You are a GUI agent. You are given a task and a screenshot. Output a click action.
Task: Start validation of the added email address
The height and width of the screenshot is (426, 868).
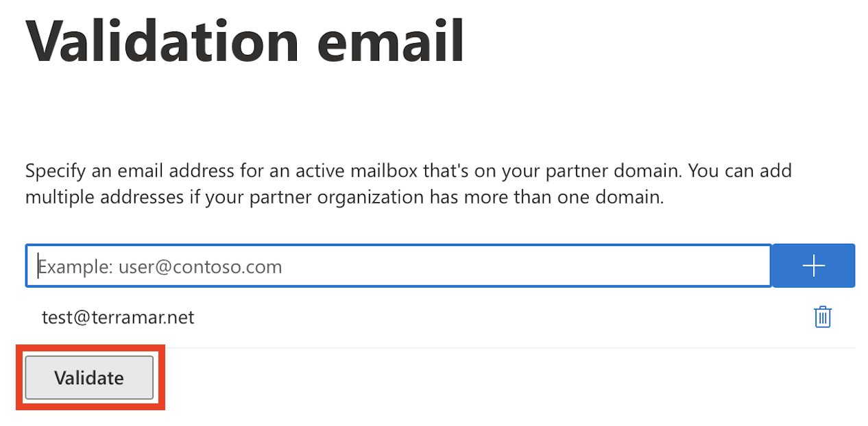[x=89, y=377]
